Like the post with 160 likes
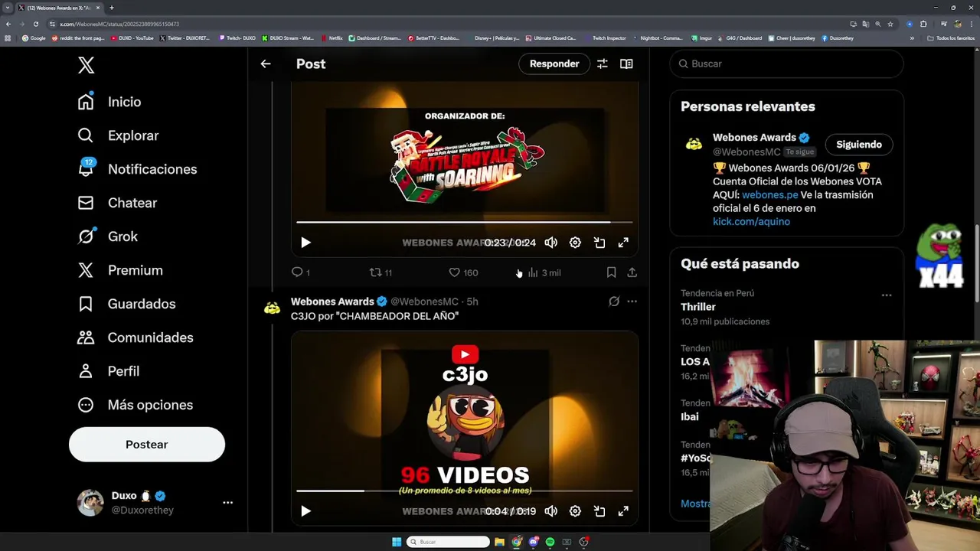The height and width of the screenshot is (551, 980). [x=462, y=272]
